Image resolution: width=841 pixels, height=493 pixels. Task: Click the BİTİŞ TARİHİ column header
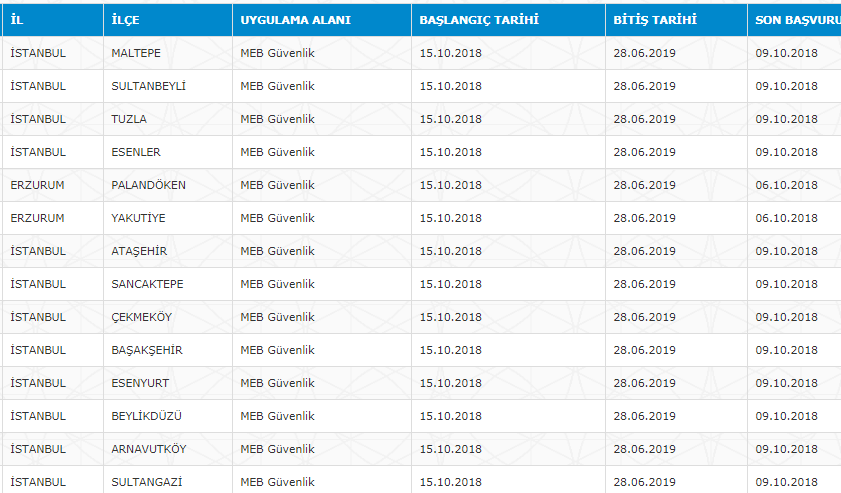[655, 20]
